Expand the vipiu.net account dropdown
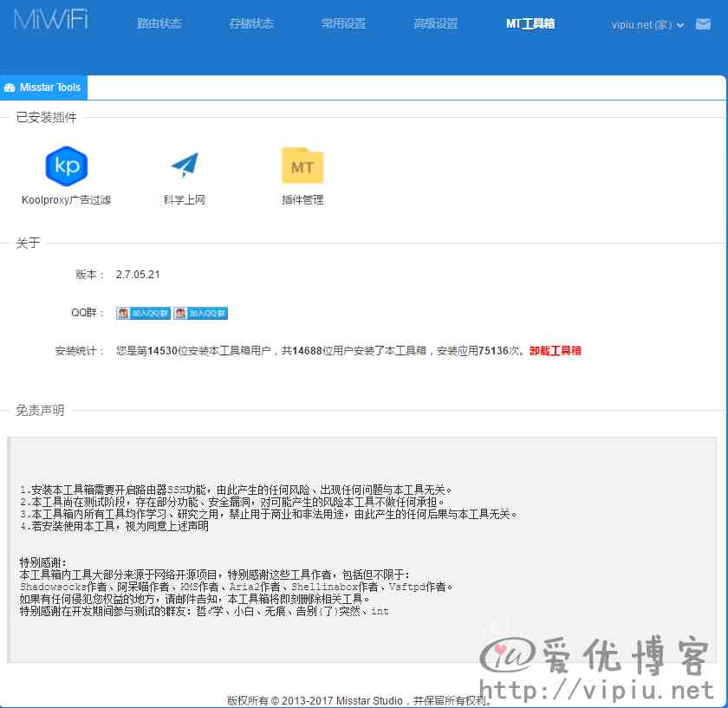 (647, 24)
